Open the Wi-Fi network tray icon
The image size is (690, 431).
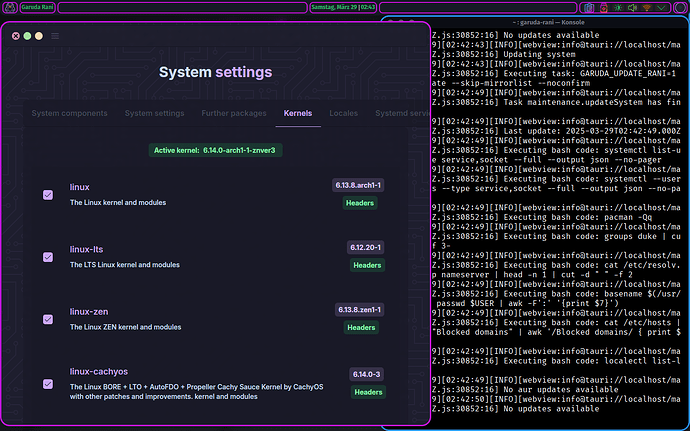click(646, 8)
